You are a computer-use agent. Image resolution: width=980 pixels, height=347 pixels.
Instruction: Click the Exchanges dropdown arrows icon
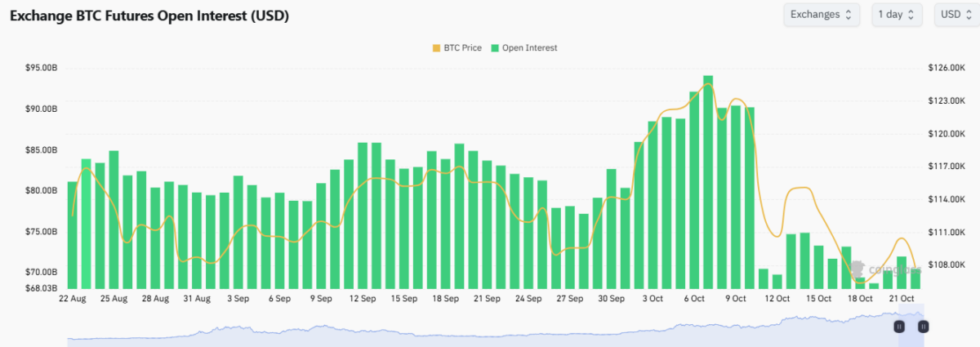point(848,15)
